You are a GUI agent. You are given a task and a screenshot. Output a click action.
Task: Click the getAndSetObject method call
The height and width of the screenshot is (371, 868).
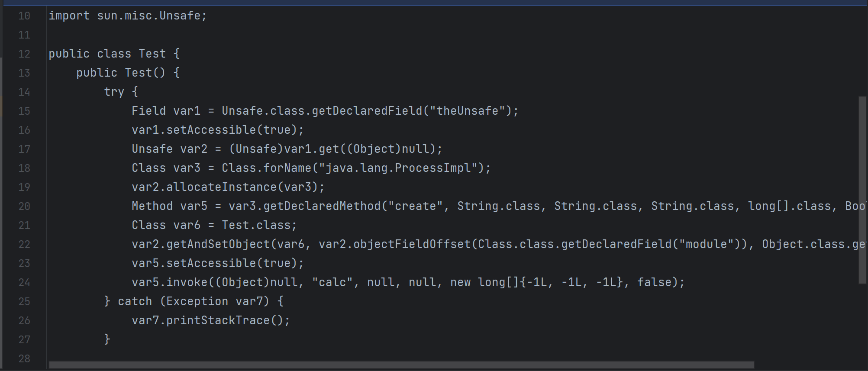[218, 245]
